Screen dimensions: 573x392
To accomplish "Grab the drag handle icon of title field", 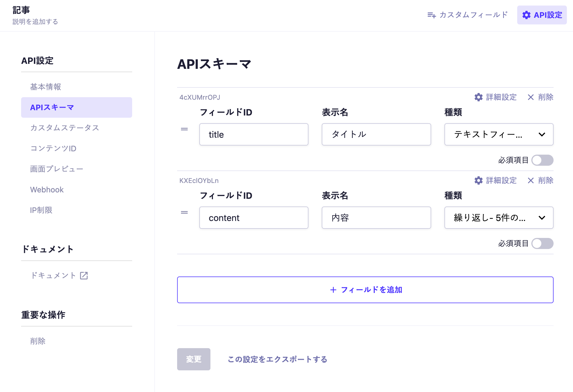I will (184, 129).
